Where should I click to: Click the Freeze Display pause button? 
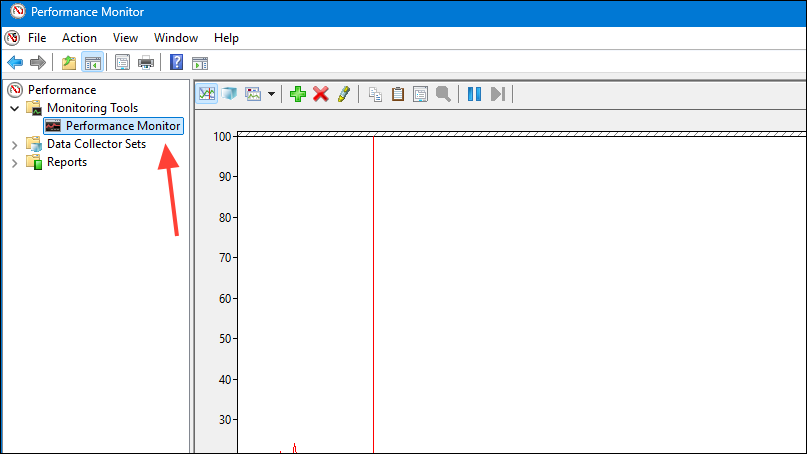(474, 94)
